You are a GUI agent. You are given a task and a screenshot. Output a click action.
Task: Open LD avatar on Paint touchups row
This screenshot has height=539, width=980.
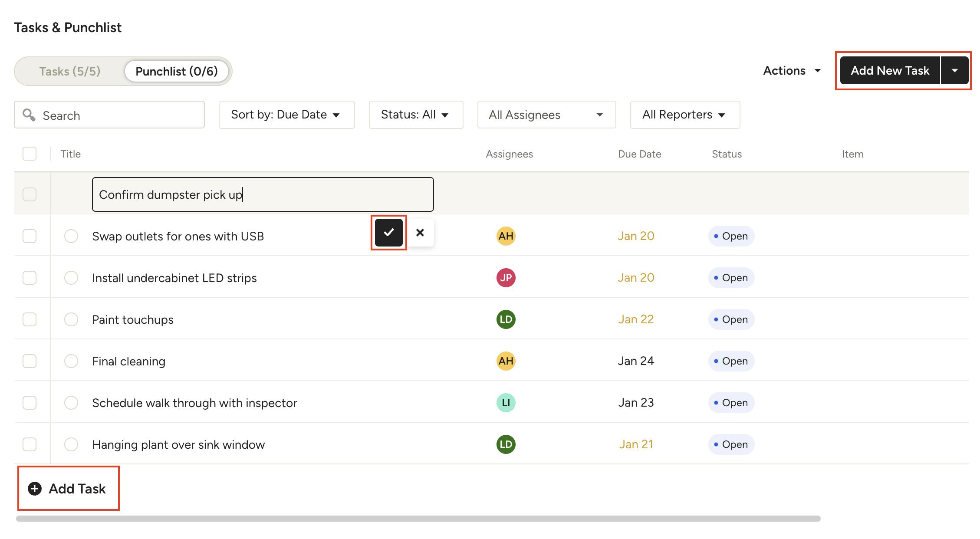tap(506, 319)
